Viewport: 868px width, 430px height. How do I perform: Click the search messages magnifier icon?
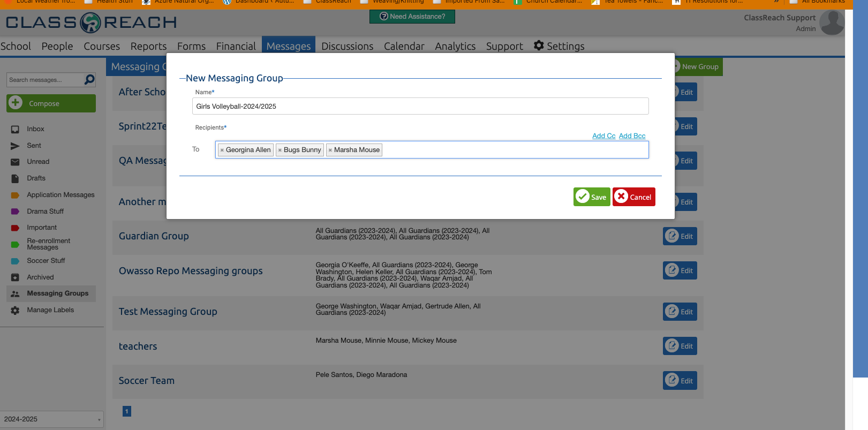click(89, 80)
